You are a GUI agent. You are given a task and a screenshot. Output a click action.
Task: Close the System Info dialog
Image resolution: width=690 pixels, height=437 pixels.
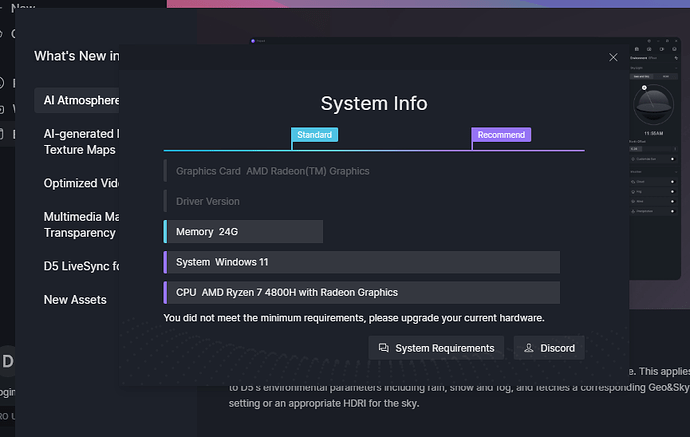[x=613, y=57]
